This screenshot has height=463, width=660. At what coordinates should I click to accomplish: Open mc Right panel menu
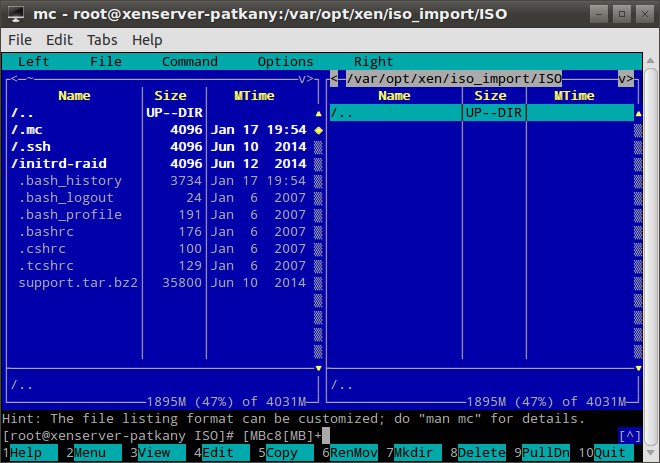tap(373, 62)
